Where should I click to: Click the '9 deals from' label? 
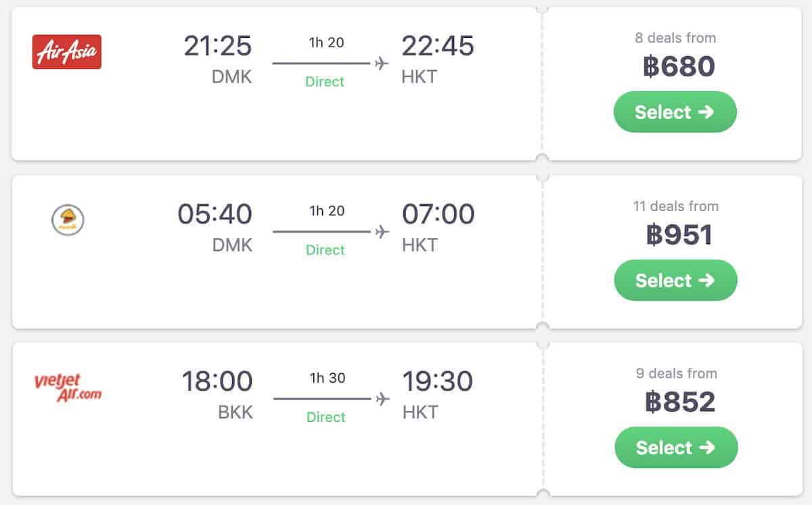[677, 373]
